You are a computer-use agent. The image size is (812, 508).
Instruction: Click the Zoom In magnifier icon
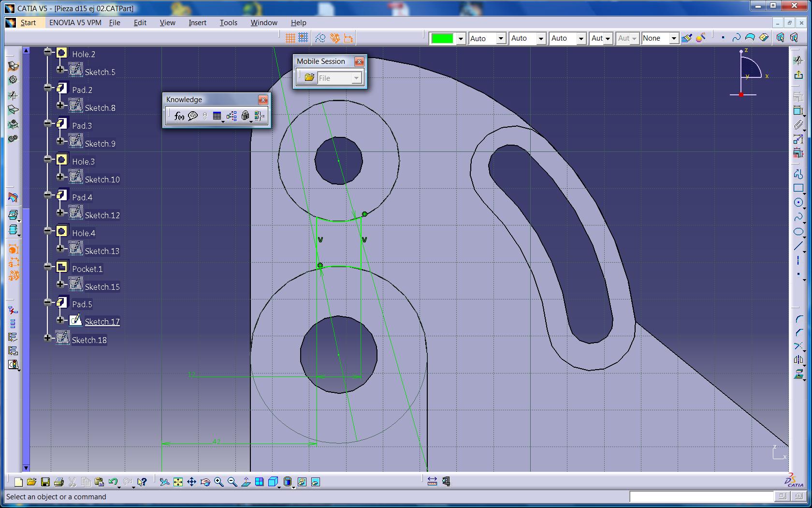[x=218, y=482]
